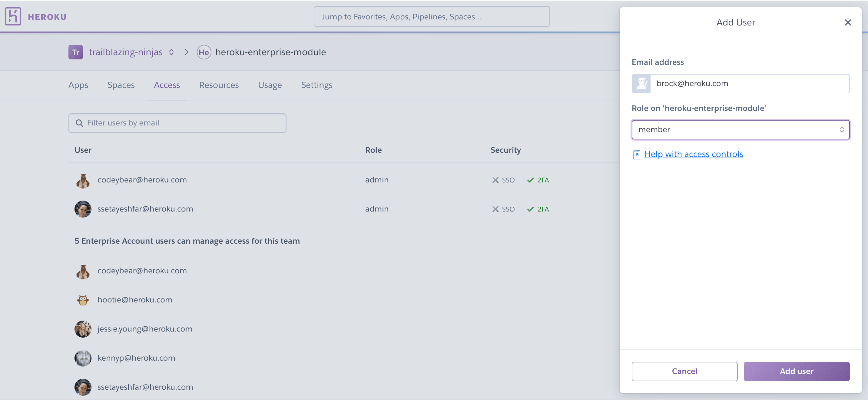This screenshot has width=868, height=400.
Task: Click the HEROKU wordmark text
Action: pos(47,17)
